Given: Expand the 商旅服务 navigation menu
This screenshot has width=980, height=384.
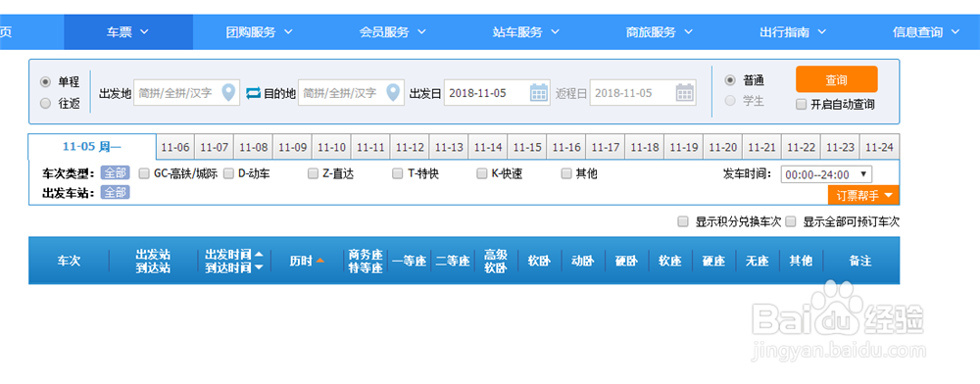Looking at the screenshot, I should 660,32.
